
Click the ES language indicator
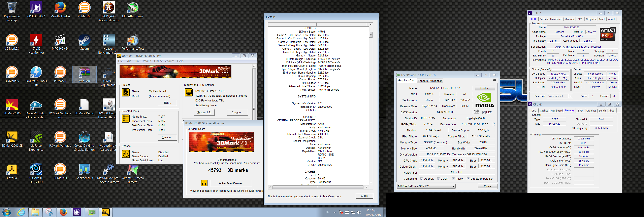click(x=327, y=212)
